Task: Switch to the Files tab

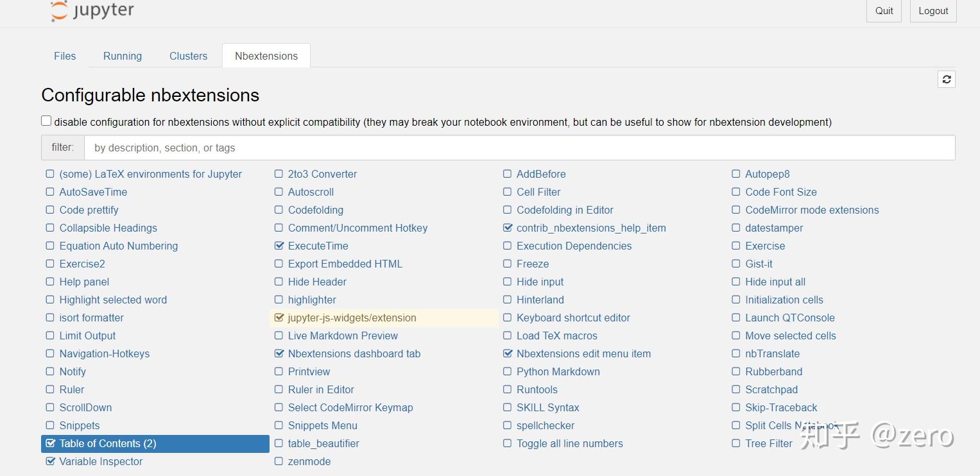Action: (65, 56)
